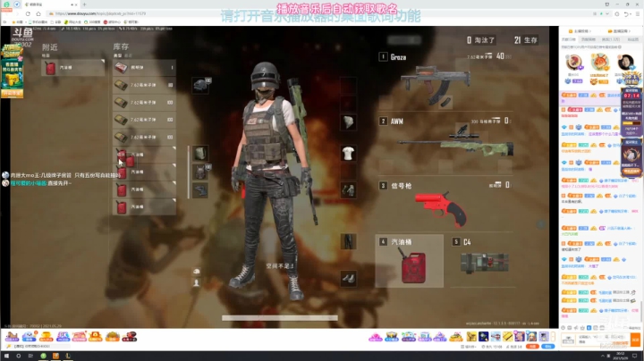Image resolution: width=644 pixels, height=361 pixels.
Task: Open the second tab in the chat panel
Action: [589, 39]
